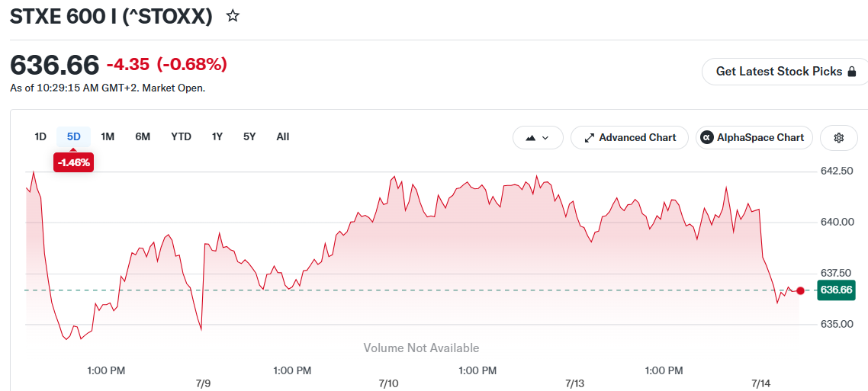This screenshot has width=868, height=391.
Task: Open chart settings gear icon
Action: pyautogui.click(x=839, y=138)
